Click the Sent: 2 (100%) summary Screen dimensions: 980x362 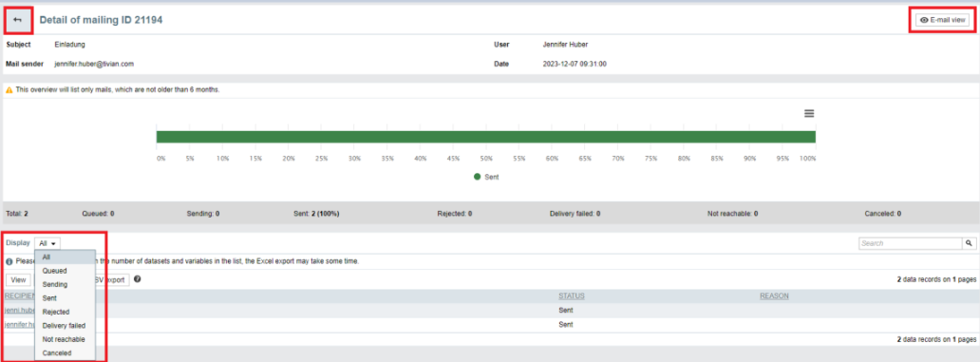(315, 213)
